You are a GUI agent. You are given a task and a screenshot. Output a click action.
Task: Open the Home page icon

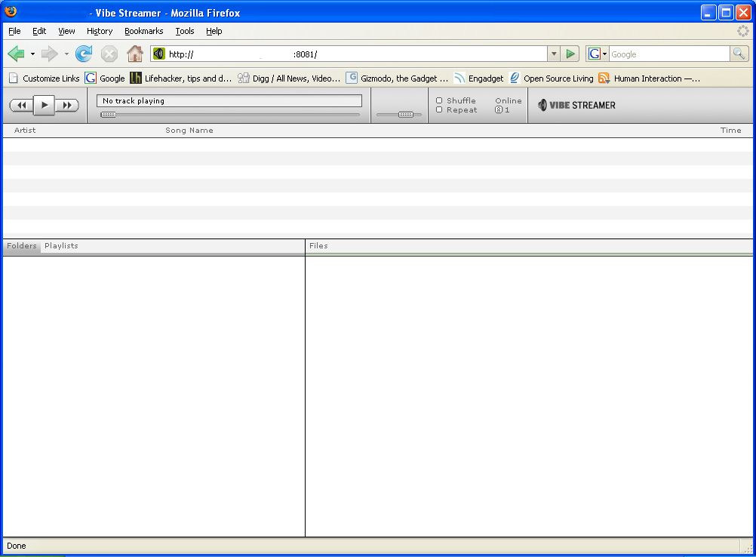click(135, 54)
